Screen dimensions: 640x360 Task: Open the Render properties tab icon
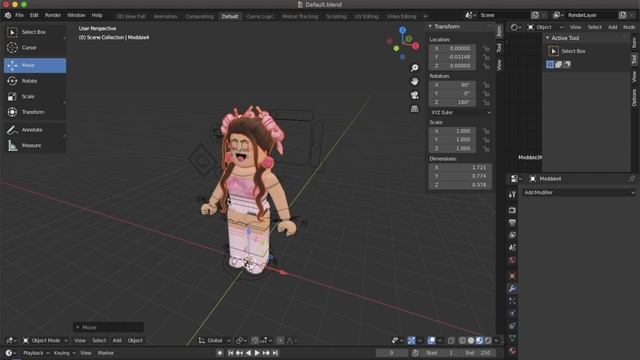(x=512, y=210)
